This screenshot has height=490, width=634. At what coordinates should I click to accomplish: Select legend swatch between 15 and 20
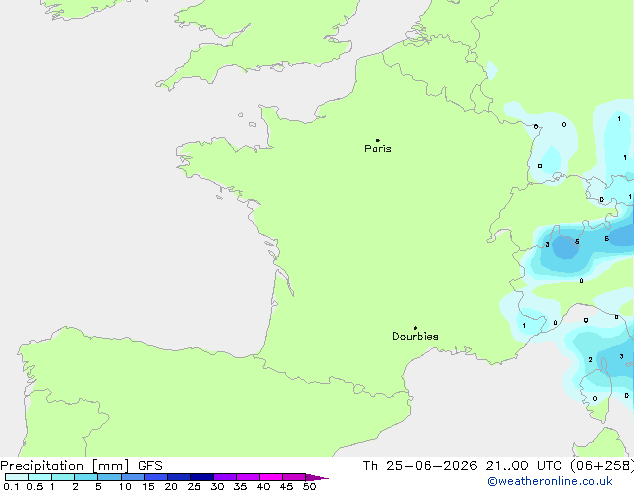[x=156, y=477]
